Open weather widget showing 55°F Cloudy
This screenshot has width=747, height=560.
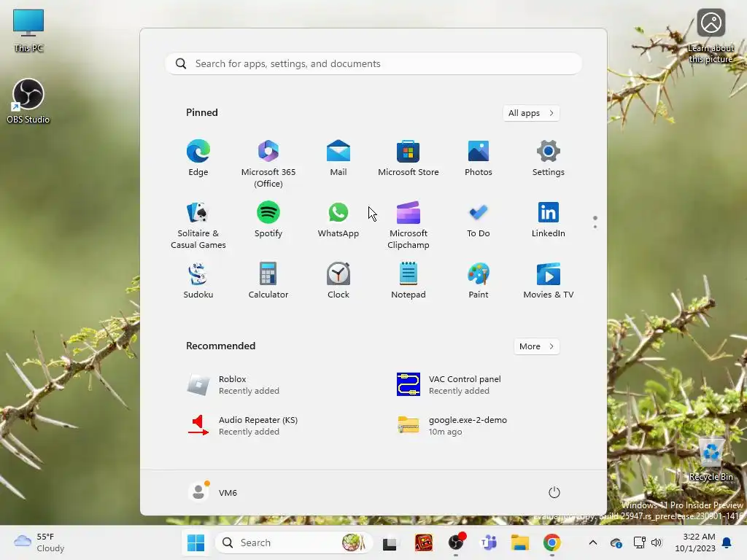pos(39,542)
